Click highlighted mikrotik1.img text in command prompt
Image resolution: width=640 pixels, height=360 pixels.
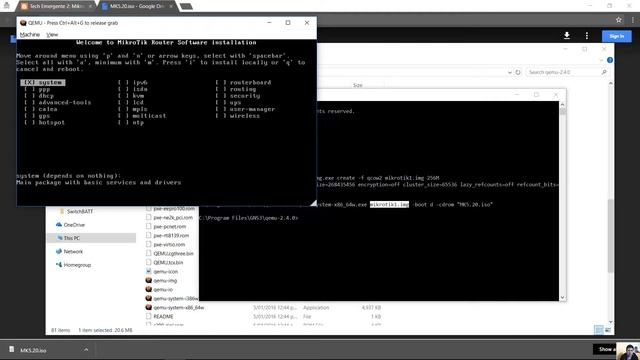[x=389, y=204]
